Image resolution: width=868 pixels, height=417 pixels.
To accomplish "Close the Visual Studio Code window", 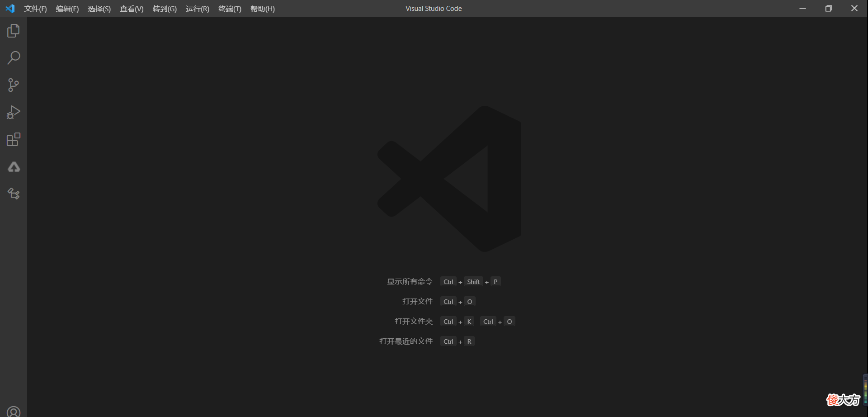I will [854, 9].
